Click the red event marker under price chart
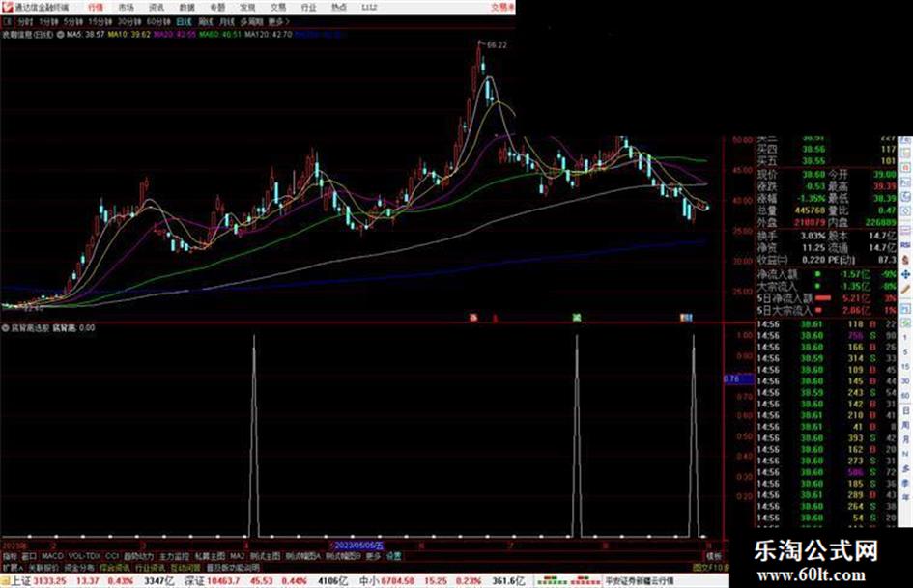The width and height of the screenshot is (913, 588). (473, 318)
